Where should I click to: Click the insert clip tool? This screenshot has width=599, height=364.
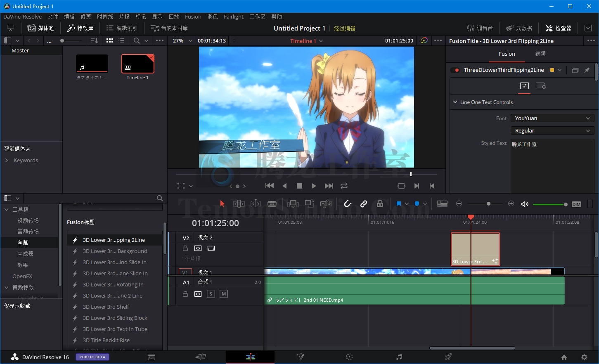[293, 203]
